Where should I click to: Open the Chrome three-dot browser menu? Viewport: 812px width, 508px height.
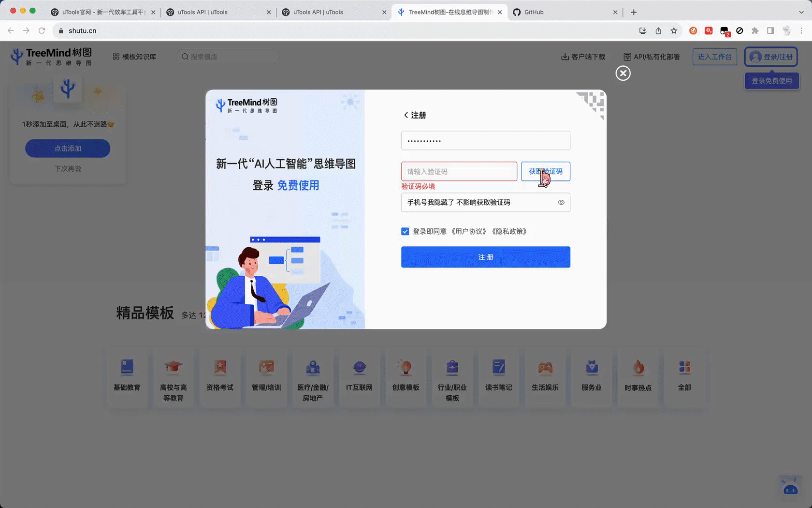(801, 30)
